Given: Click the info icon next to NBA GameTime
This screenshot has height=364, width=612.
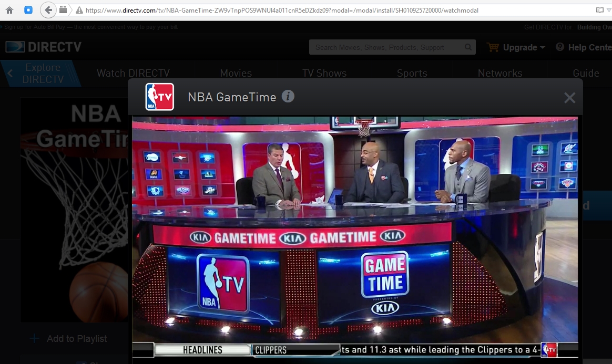Looking at the screenshot, I should pos(288,96).
